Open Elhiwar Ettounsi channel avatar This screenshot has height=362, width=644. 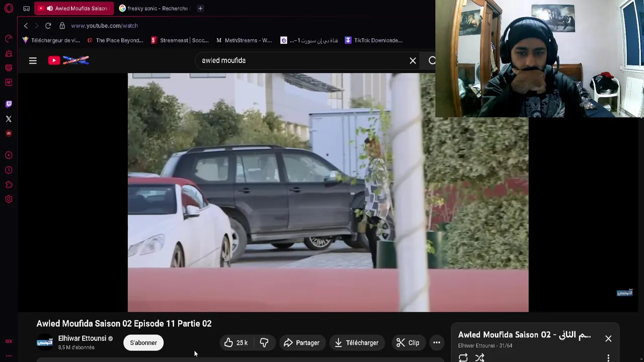(45, 342)
